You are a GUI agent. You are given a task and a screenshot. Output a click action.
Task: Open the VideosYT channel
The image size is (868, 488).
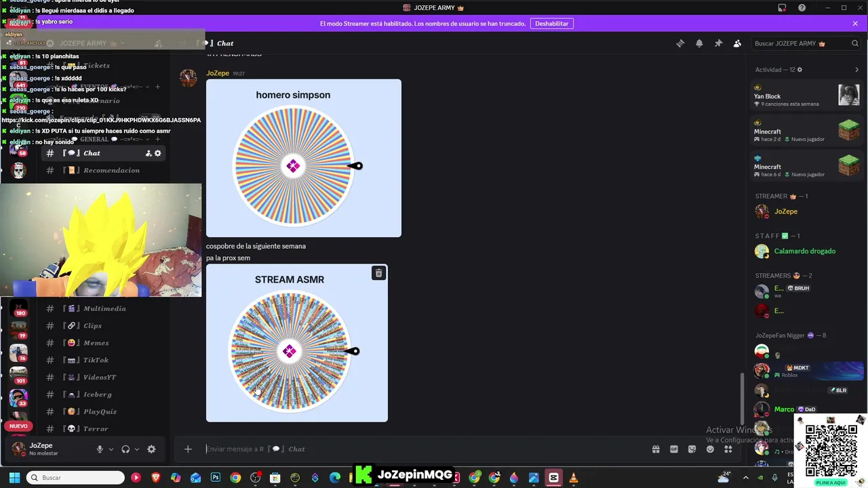[x=104, y=377]
